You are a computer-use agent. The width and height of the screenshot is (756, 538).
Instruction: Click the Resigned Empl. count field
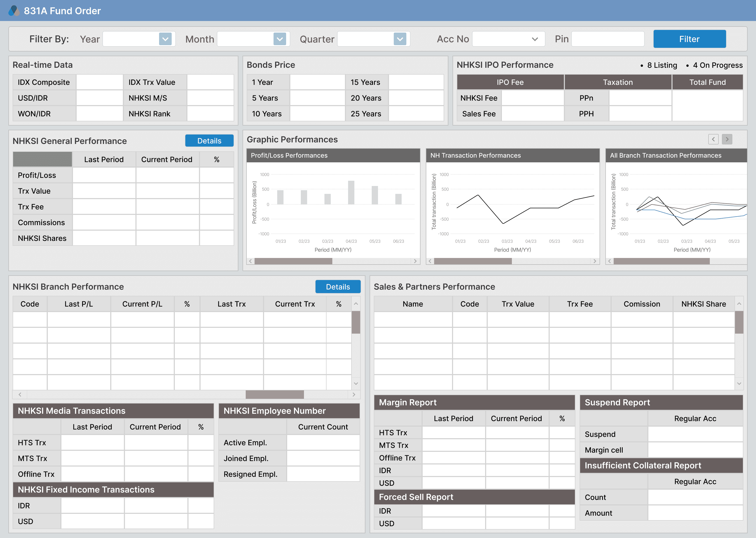click(323, 474)
